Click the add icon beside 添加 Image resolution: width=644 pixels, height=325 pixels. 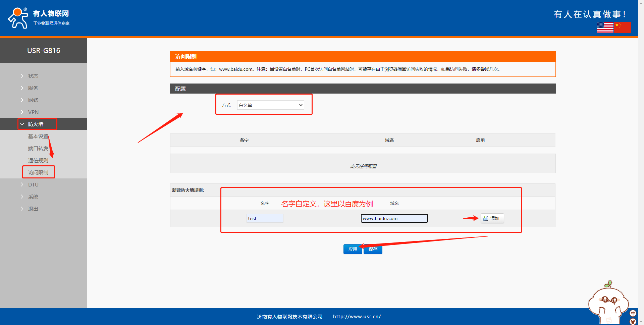click(486, 218)
